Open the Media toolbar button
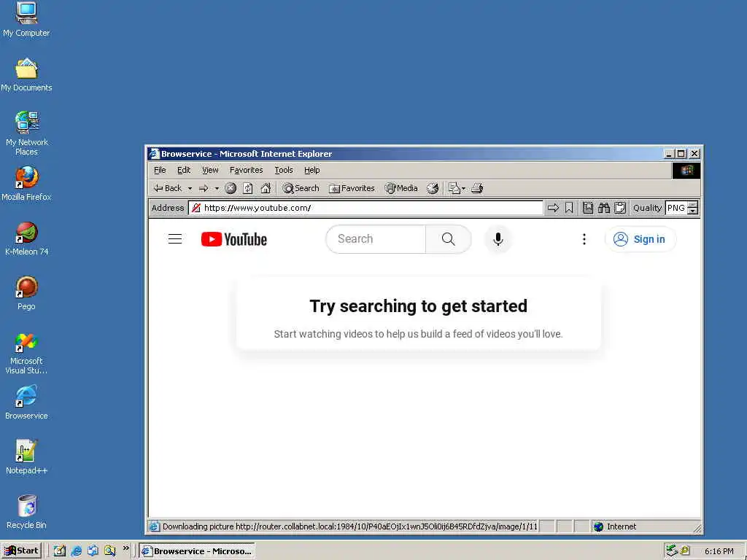This screenshot has width=747, height=560. [x=401, y=188]
